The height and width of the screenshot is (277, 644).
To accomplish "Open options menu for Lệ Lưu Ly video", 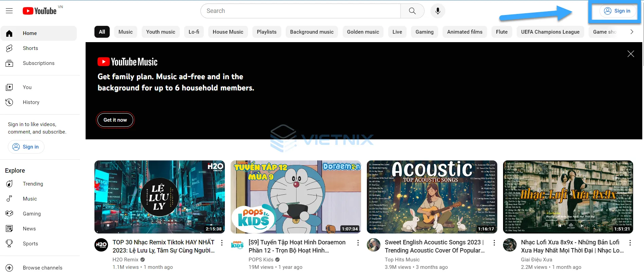I will (222, 243).
